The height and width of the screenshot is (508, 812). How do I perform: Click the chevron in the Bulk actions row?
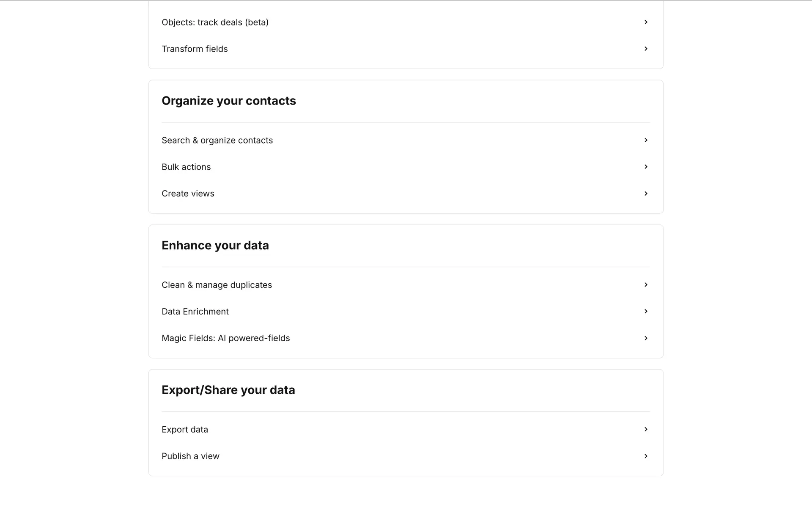[646, 167]
